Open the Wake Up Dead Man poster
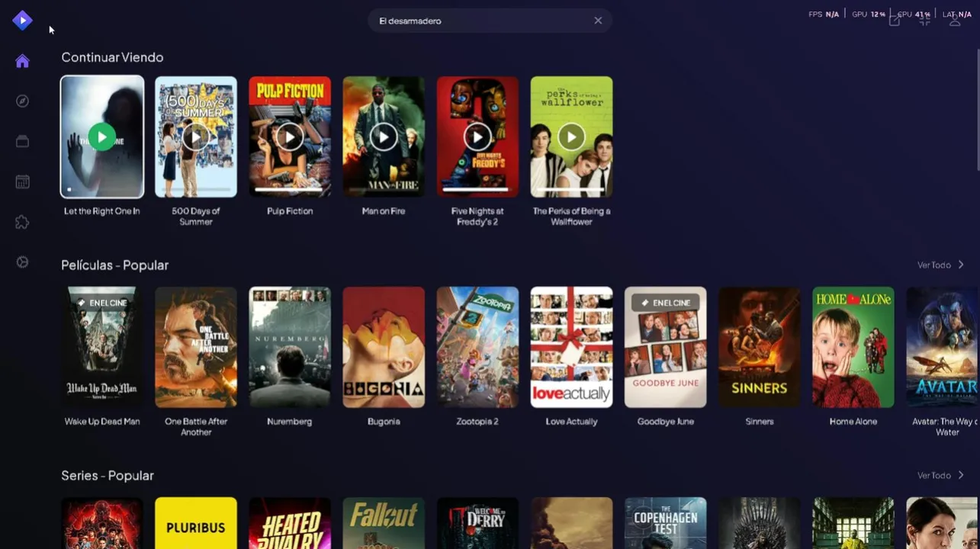This screenshot has height=549, width=980. click(102, 347)
